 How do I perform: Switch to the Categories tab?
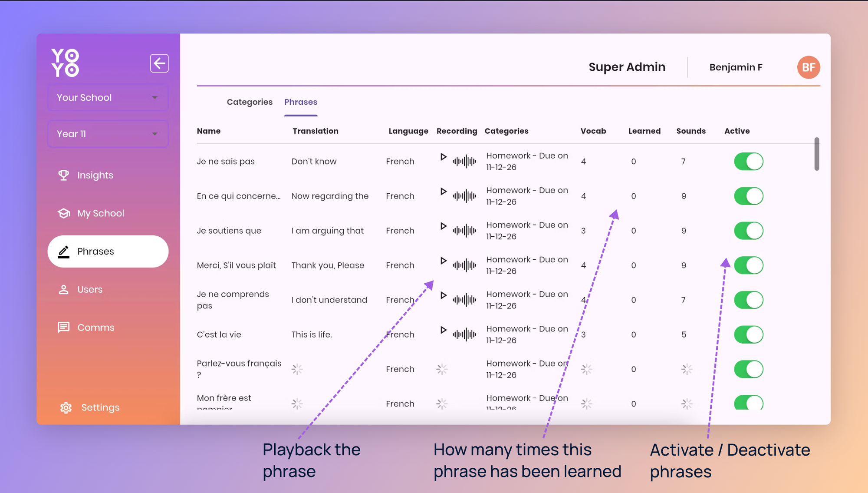(x=250, y=102)
